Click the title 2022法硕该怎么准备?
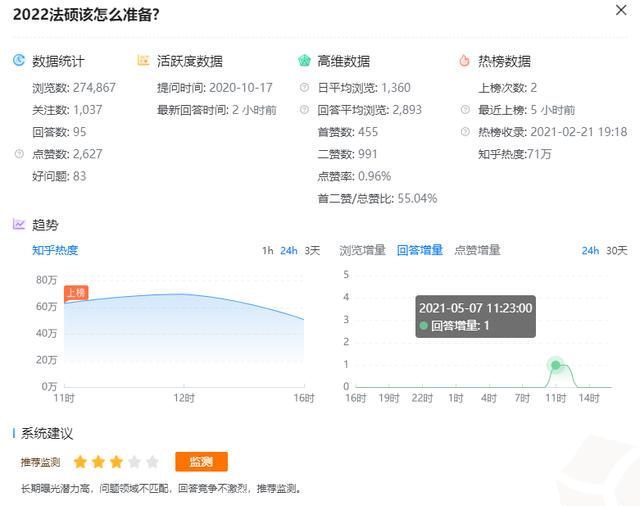The height and width of the screenshot is (506, 640). [86, 15]
